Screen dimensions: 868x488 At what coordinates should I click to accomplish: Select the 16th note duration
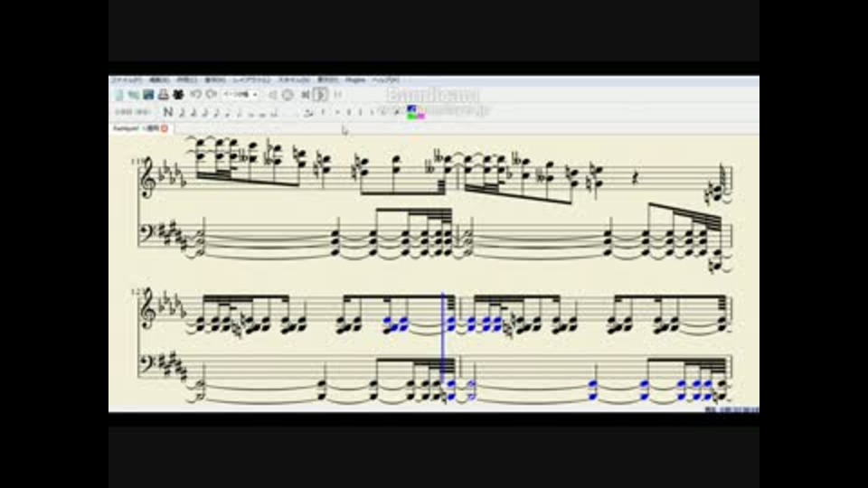click(x=205, y=112)
